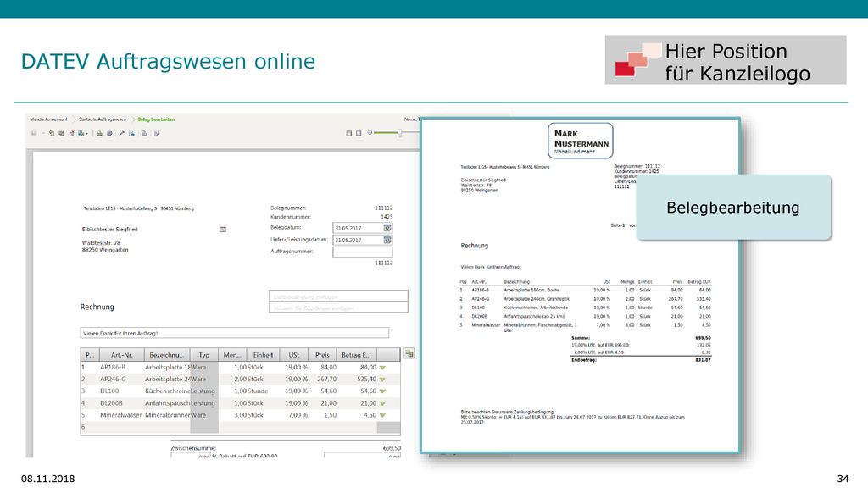The width and height of the screenshot is (868, 488).
Task: Click the address card icon beside Eibischtester Siegfried
Action: [x=223, y=229]
